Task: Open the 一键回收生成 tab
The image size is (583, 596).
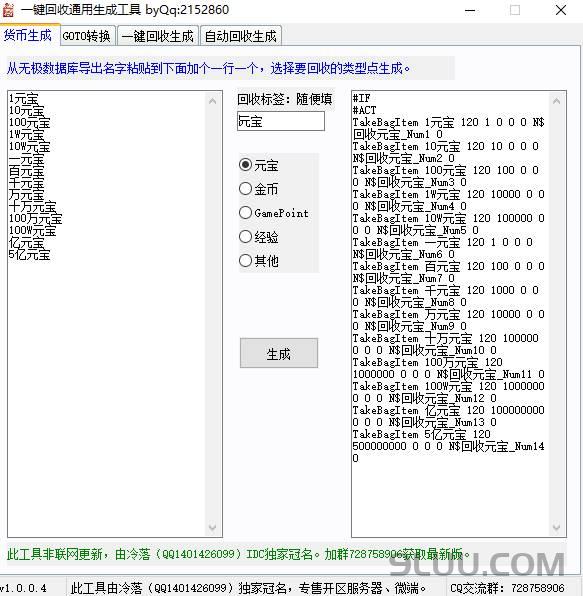Action: pyautogui.click(x=158, y=36)
